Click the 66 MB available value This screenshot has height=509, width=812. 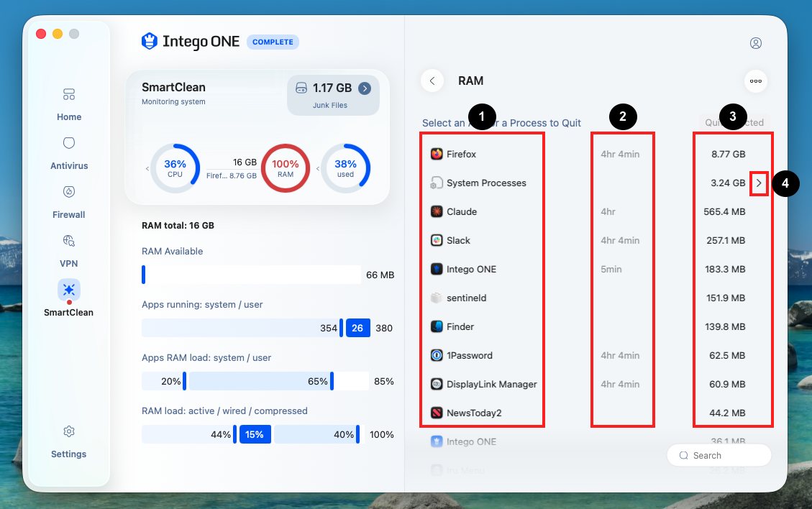(x=380, y=275)
